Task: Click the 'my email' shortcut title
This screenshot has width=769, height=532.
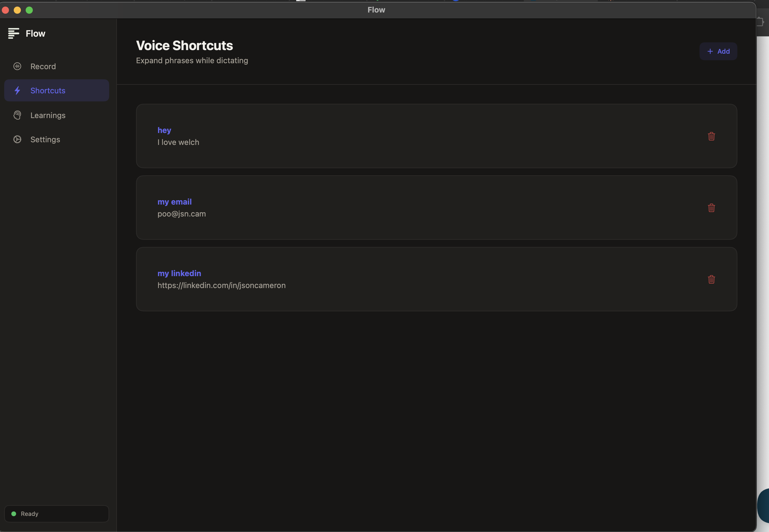Action: [174, 202]
